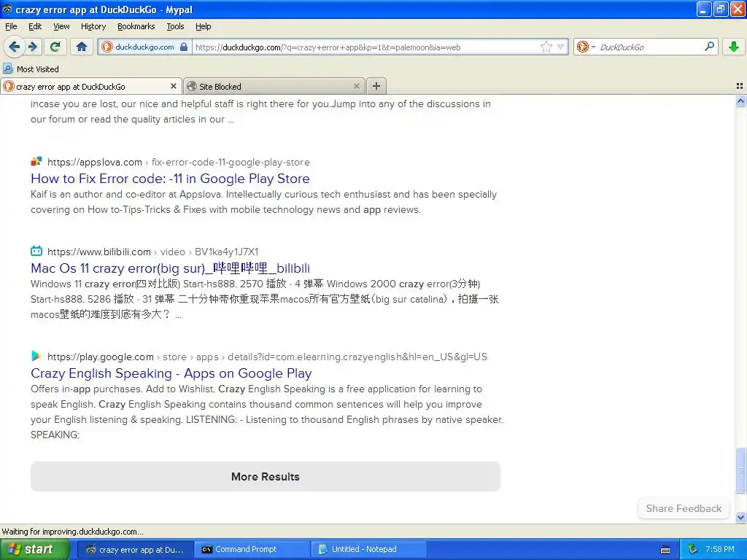
Task: Select the crazy error app at DuckDuckGo tab
Action: click(91, 86)
